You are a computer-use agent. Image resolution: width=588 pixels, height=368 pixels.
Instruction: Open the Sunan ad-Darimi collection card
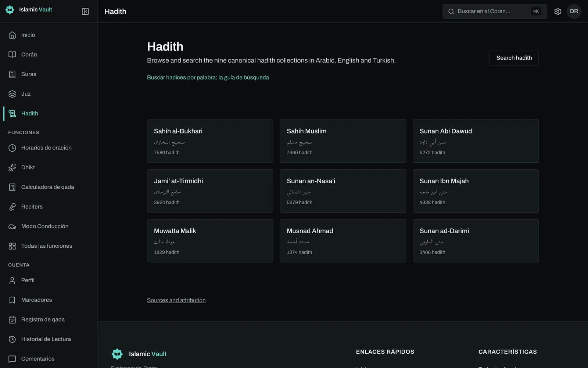[x=476, y=241]
